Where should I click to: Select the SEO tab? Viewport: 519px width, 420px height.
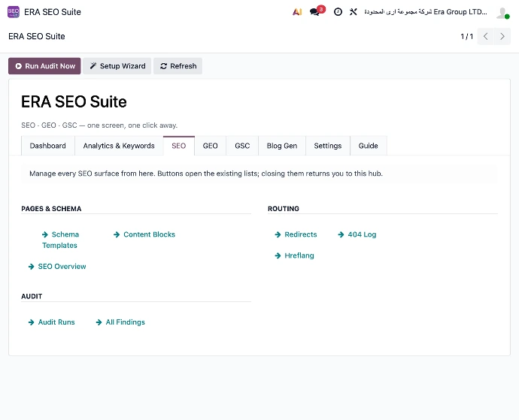tap(179, 146)
